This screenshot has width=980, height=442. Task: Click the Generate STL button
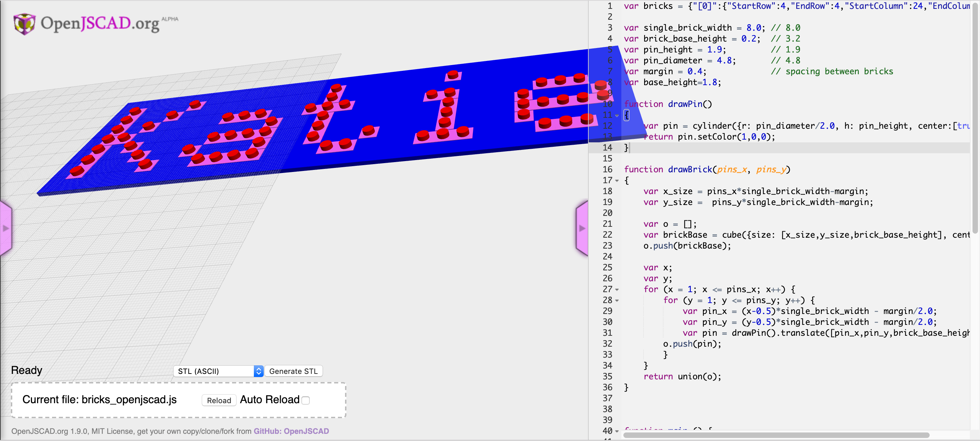[x=293, y=370]
